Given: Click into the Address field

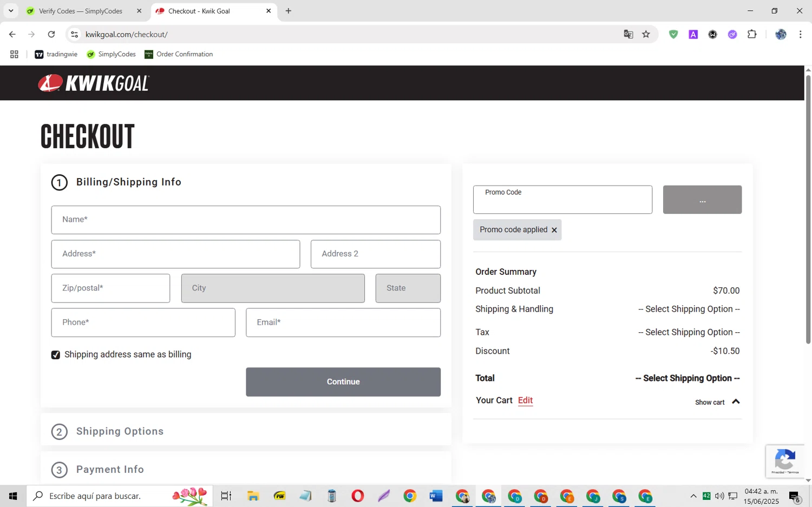Looking at the screenshot, I should pos(175,254).
